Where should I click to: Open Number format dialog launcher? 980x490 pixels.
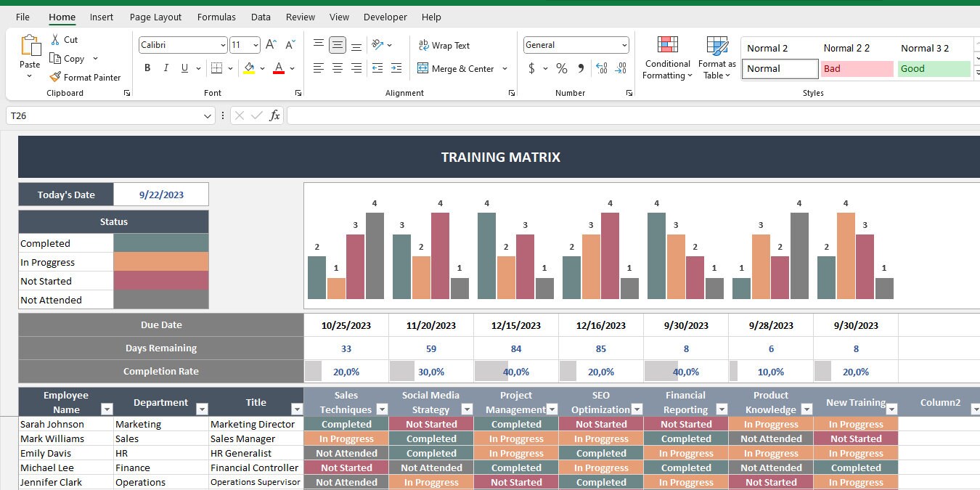tap(629, 93)
